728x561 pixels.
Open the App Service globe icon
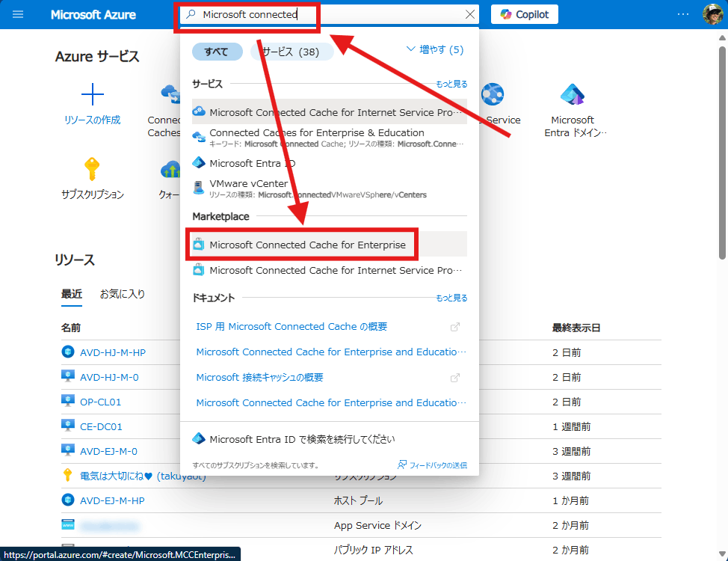tap(492, 94)
